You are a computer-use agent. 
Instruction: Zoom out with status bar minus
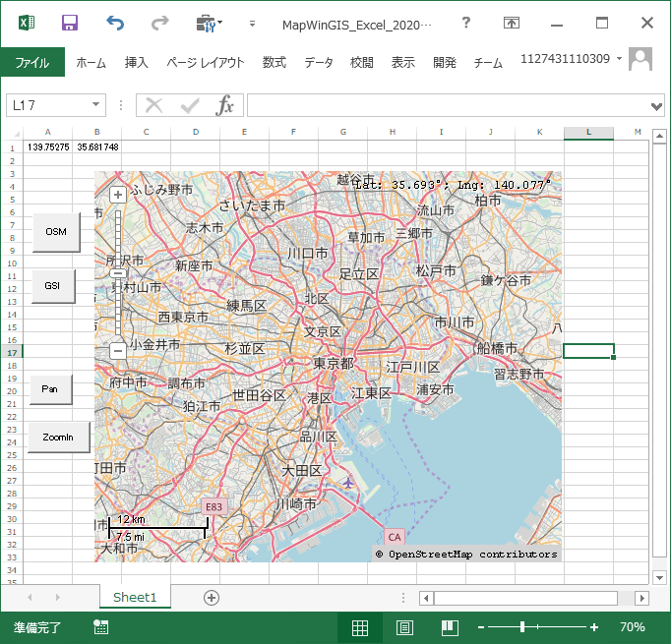click(481, 627)
